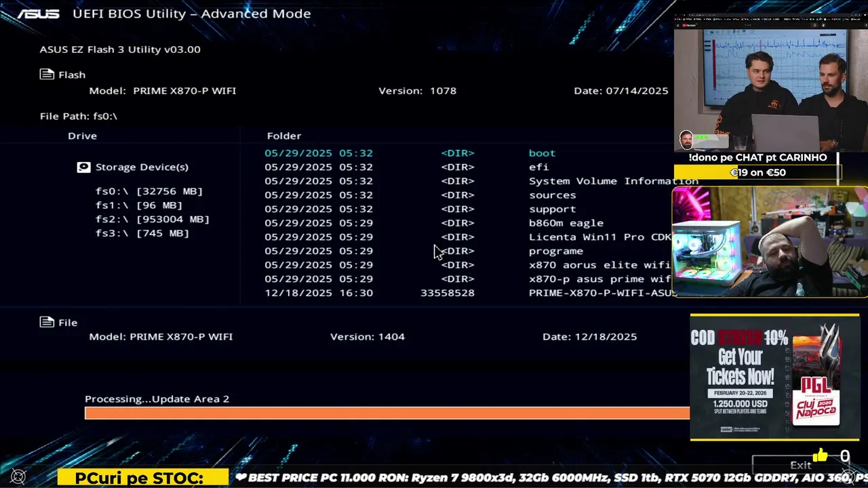Screen dimensions: 868x488
Task: Select drive fs1:\ [96 MB]
Action: coord(139,205)
